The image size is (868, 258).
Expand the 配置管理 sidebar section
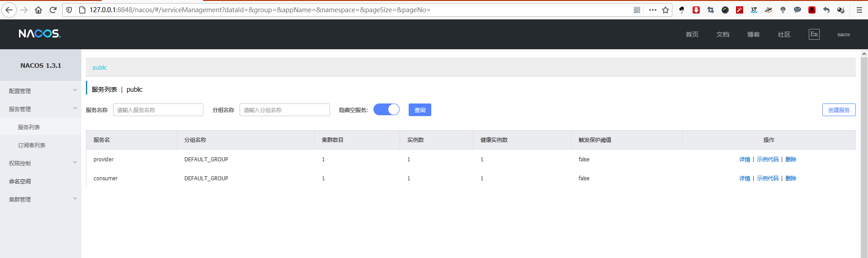click(x=41, y=91)
